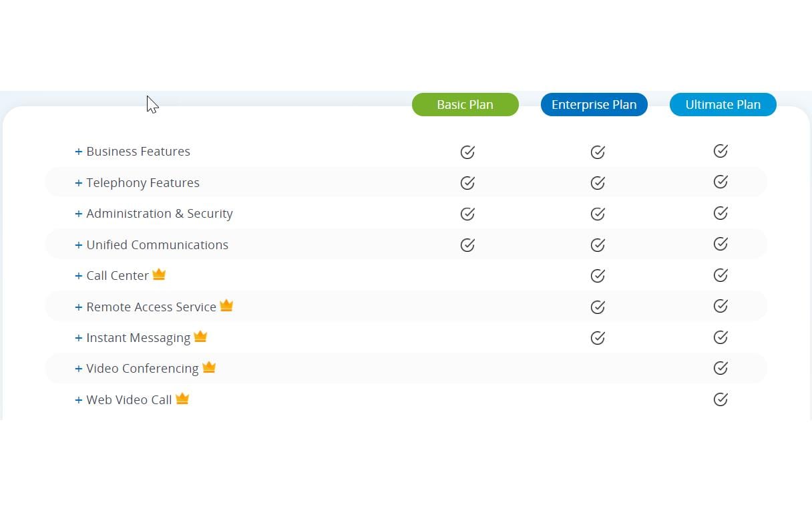Click Enterprise Plan checkmark for Call Center
The image size is (812, 511).
click(598, 275)
